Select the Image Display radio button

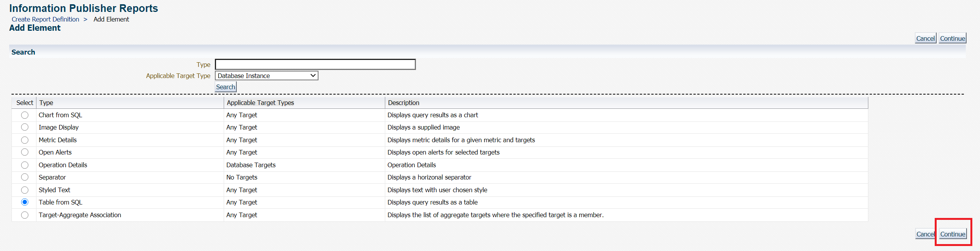25,127
